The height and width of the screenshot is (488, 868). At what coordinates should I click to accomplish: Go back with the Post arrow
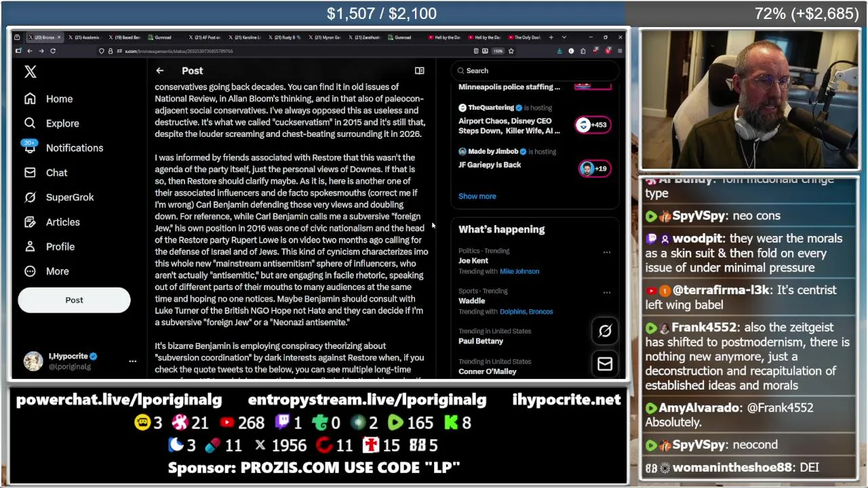coord(160,70)
